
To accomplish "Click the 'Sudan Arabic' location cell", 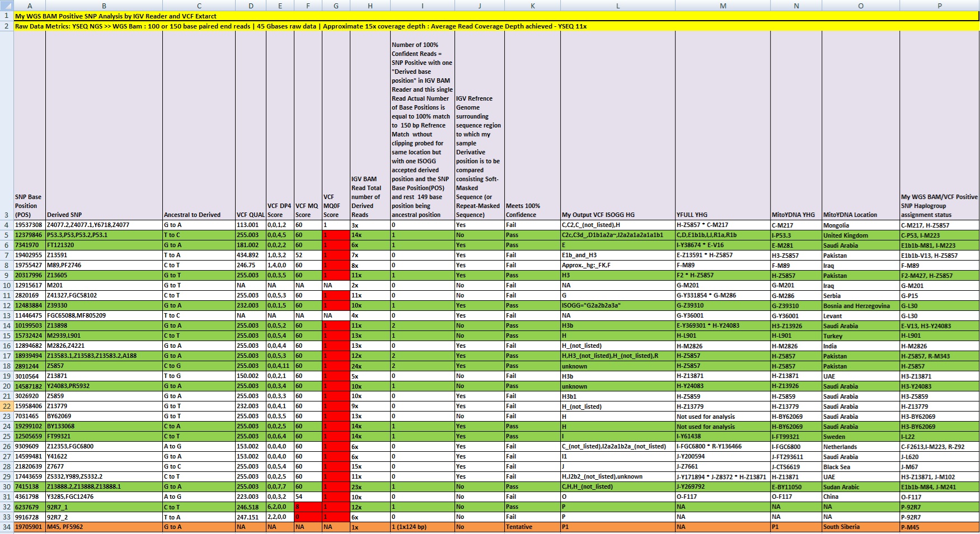I will pyautogui.click(x=861, y=487).
